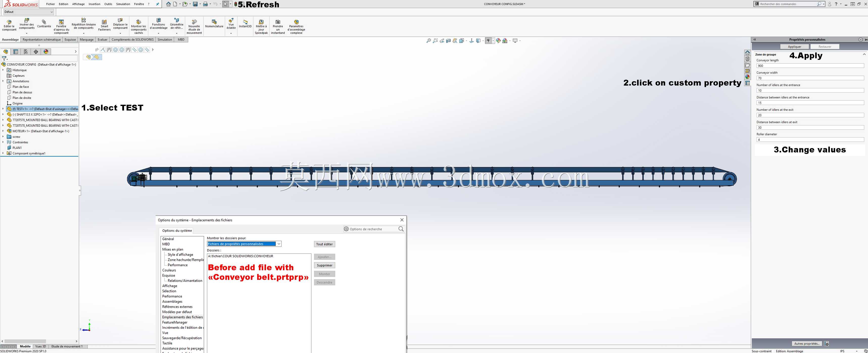
Task: Open Paramètres d'assemblage complexe
Action: [296, 27]
